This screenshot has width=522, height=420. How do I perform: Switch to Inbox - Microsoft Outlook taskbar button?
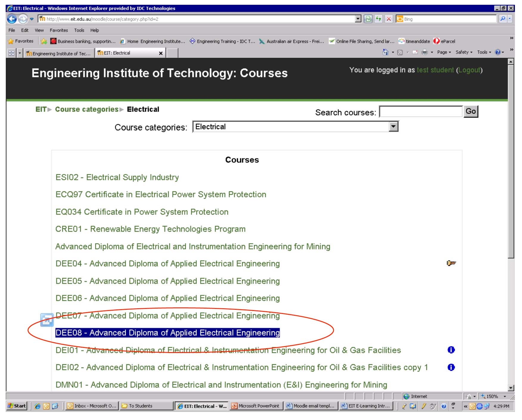[92, 406]
